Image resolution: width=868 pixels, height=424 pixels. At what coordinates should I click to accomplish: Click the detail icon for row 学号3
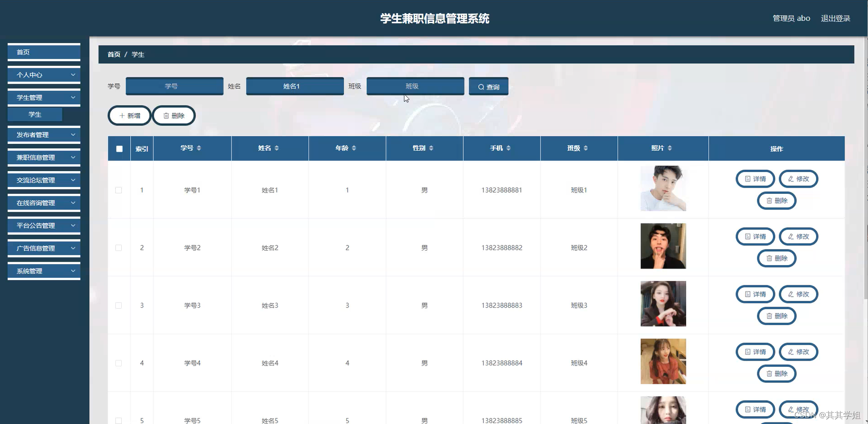(x=748, y=294)
